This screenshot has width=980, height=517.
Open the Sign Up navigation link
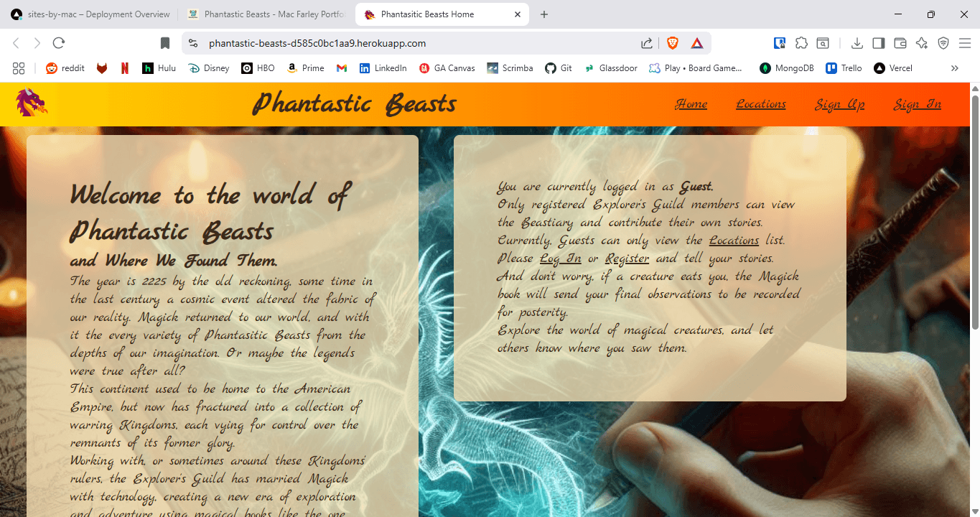(x=839, y=104)
